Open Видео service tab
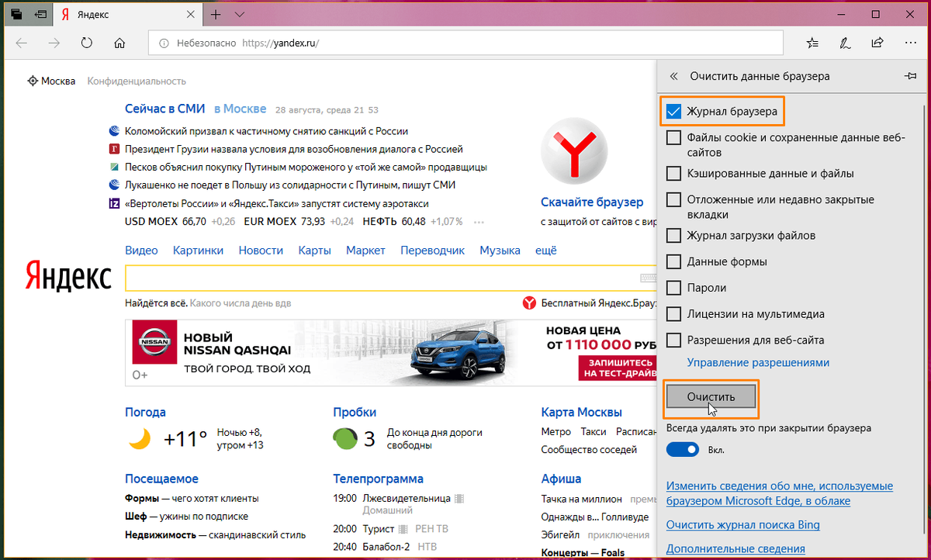 141,251
